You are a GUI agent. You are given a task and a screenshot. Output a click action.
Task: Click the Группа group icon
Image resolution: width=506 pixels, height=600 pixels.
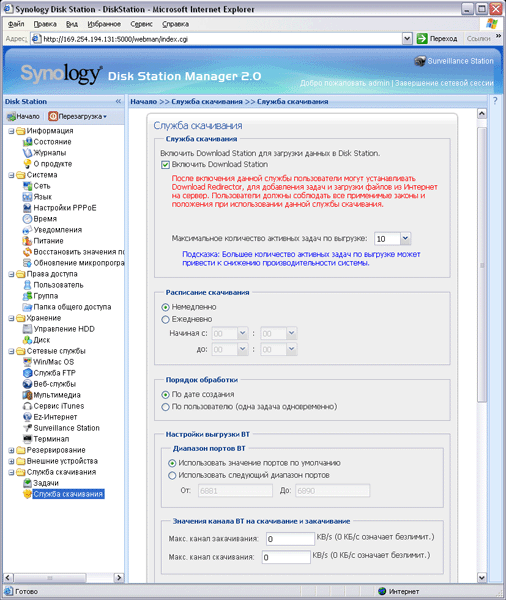(27, 296)
